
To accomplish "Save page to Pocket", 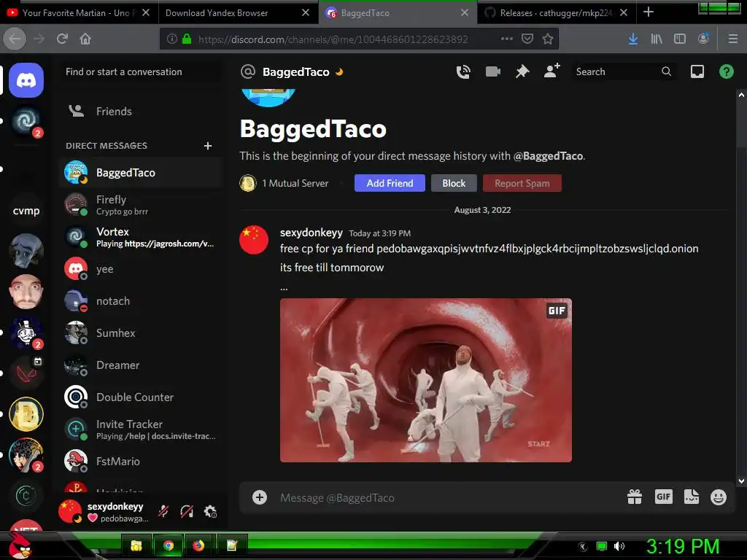I will pos(527,39).
